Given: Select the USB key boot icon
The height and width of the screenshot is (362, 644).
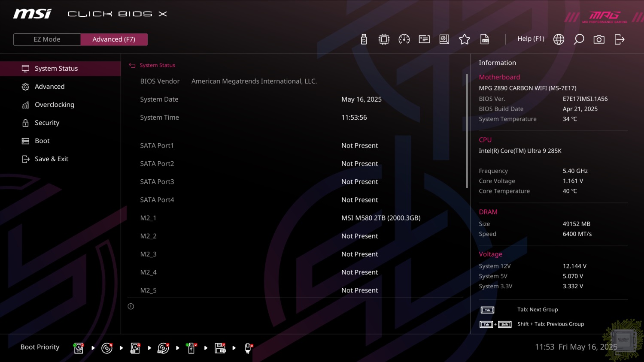Looking at the screenshot, I should tap(191, 348).
